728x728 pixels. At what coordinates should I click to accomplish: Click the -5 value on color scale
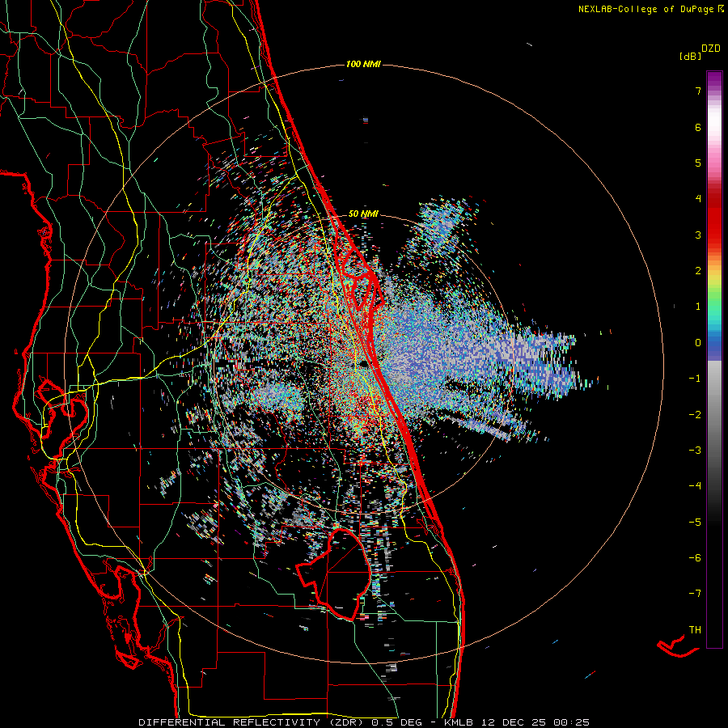(x=695, y=523)
